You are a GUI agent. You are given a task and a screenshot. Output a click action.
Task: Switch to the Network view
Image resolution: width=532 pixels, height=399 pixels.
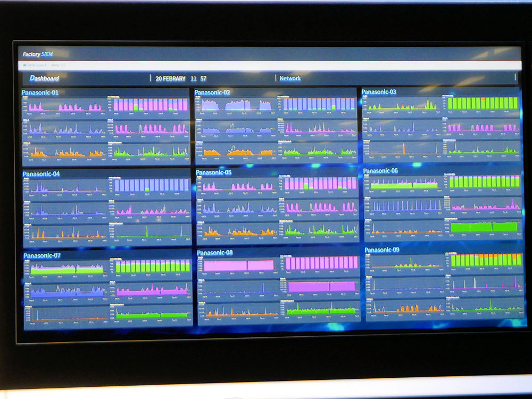click(290, 78)
